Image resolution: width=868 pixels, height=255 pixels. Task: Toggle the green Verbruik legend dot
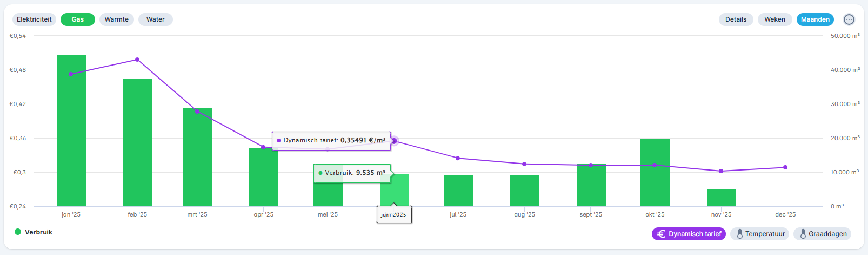pyautogui.click(x=18, y=232)
